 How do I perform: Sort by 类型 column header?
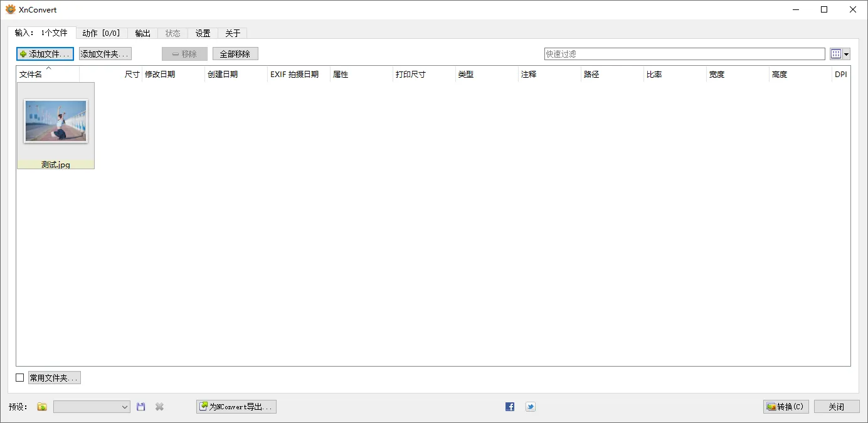click(x=487, y=74)
